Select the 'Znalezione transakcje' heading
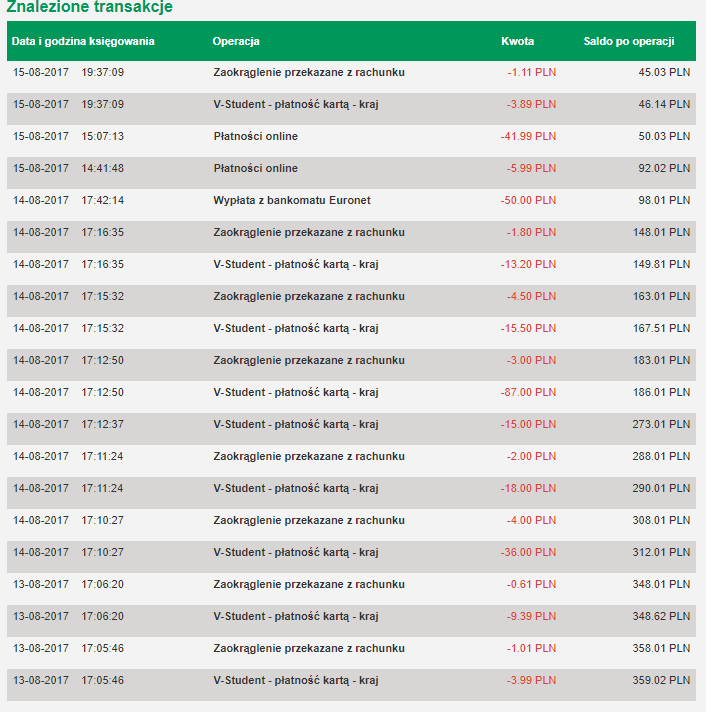 (89, 8)
